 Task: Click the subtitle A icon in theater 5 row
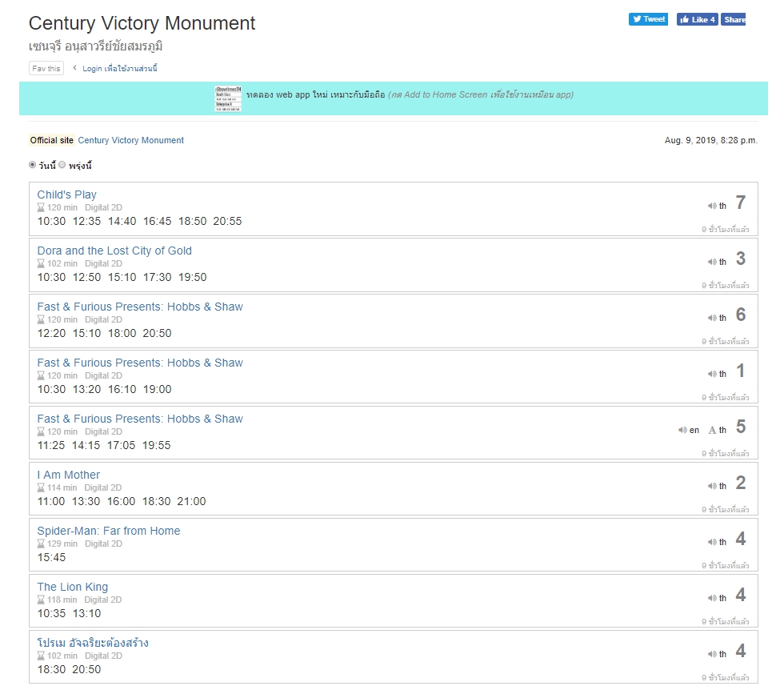(x=713, y=430)
